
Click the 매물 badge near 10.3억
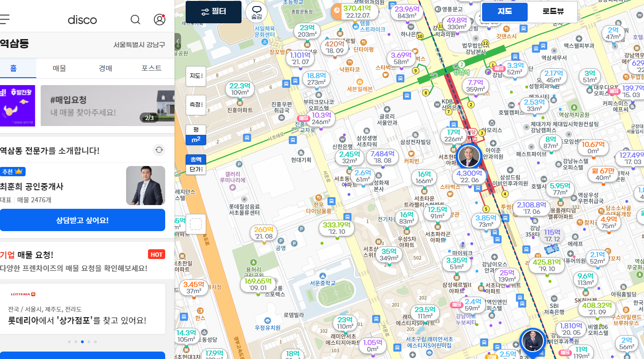pyautogui.click(x=303, y=118)
